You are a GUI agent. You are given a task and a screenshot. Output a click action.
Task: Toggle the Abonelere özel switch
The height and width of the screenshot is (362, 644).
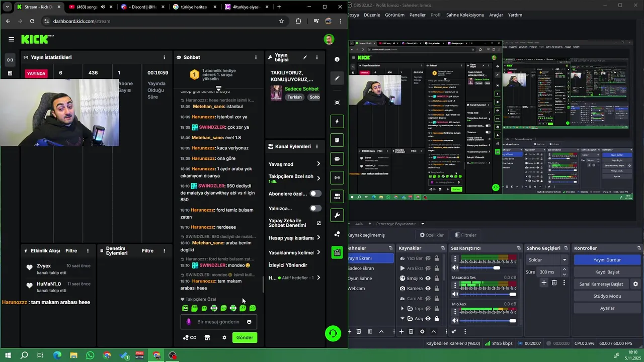click(x=315, y=194)
